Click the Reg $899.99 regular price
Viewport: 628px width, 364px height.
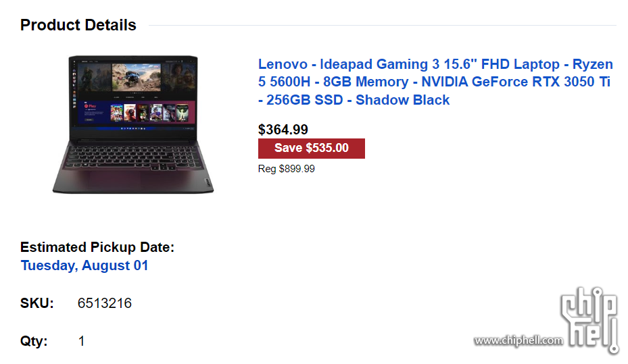pyautogui.click(x=286, y=169)
